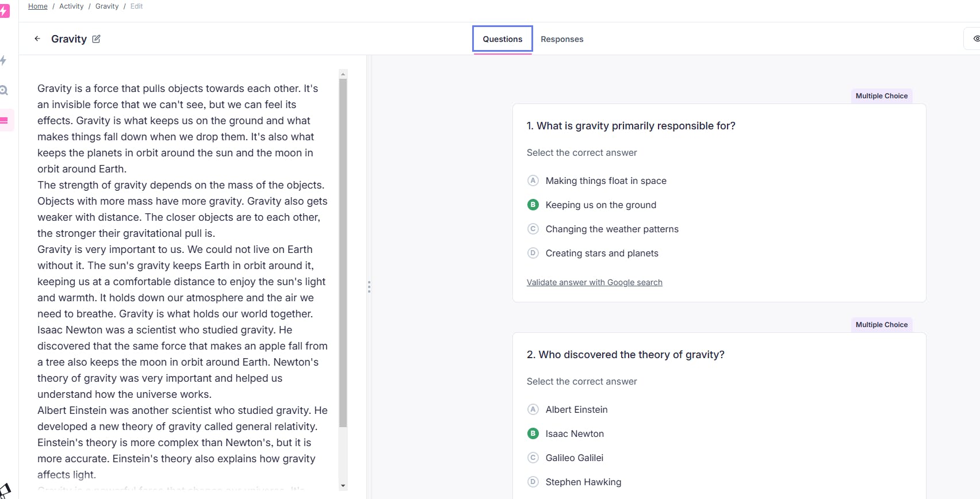Go to Home in the breadcrumb
This screenshot has height=499, width=980.
tap(38, 6)
